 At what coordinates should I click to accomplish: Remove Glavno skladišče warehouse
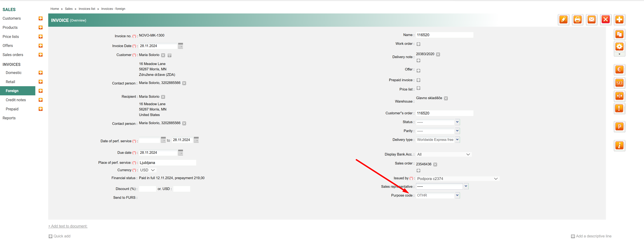click(x=446, y=98)
